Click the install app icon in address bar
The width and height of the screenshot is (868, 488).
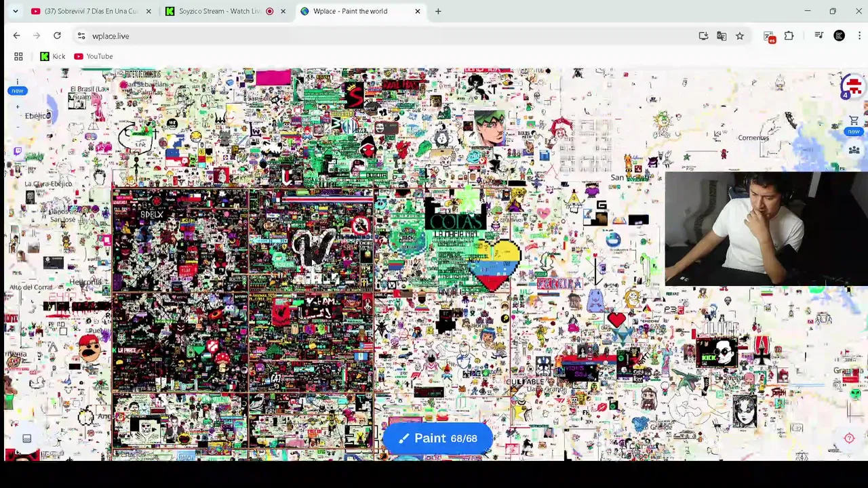(703, 36)
